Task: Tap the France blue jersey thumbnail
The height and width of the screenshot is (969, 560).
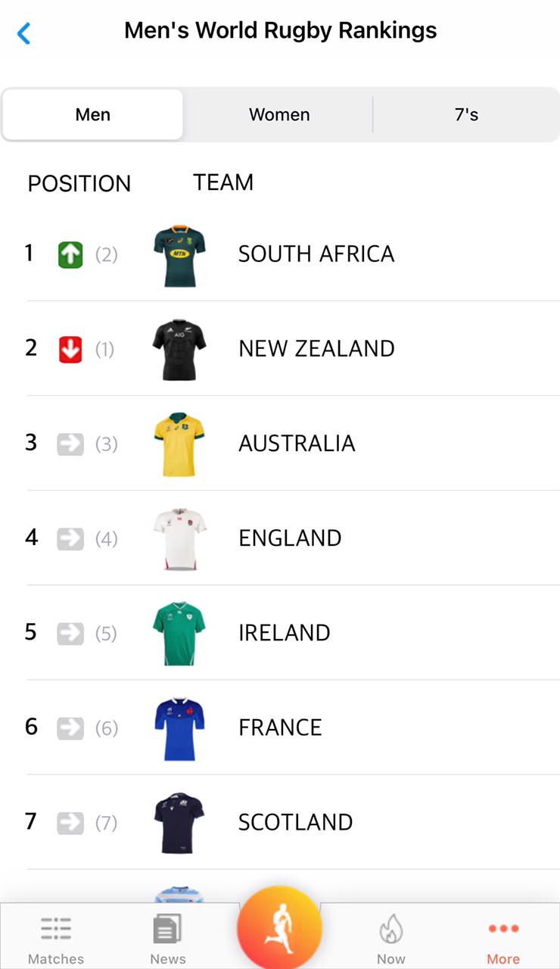Action: click(x=179, y=728)
